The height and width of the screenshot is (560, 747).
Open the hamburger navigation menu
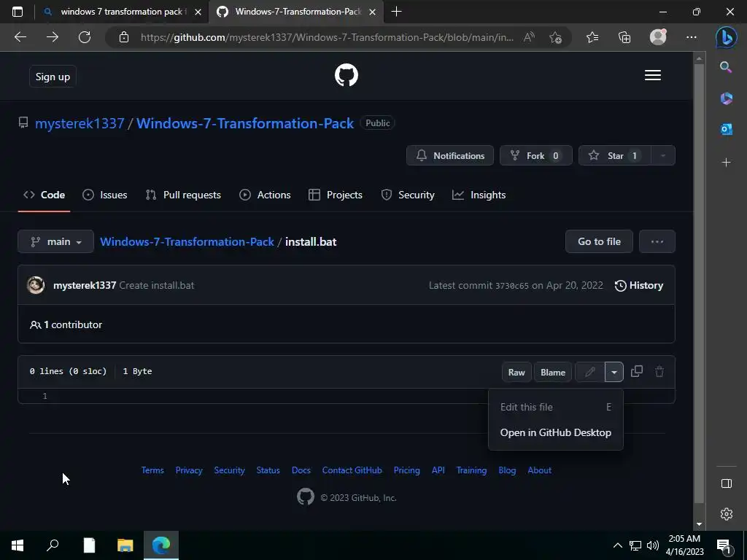[x=653, y=75]
